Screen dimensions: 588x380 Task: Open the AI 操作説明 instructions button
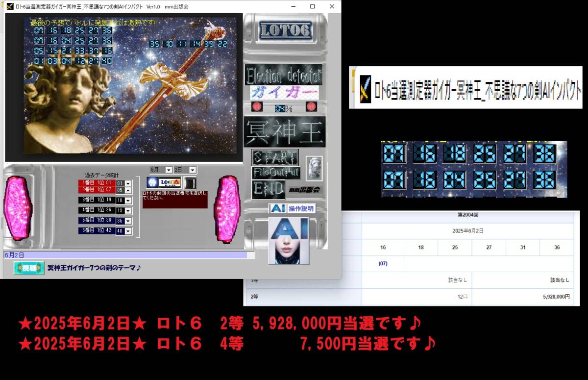pos(292,208)
